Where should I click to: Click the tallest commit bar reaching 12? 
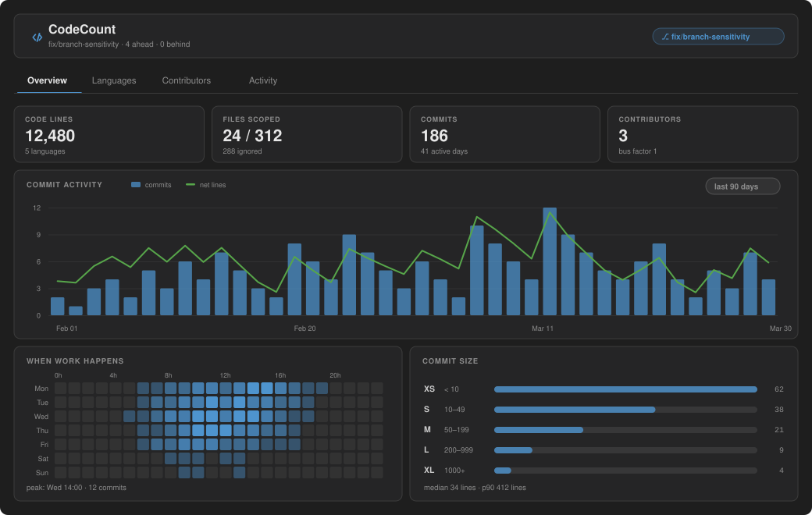(550, 261)
